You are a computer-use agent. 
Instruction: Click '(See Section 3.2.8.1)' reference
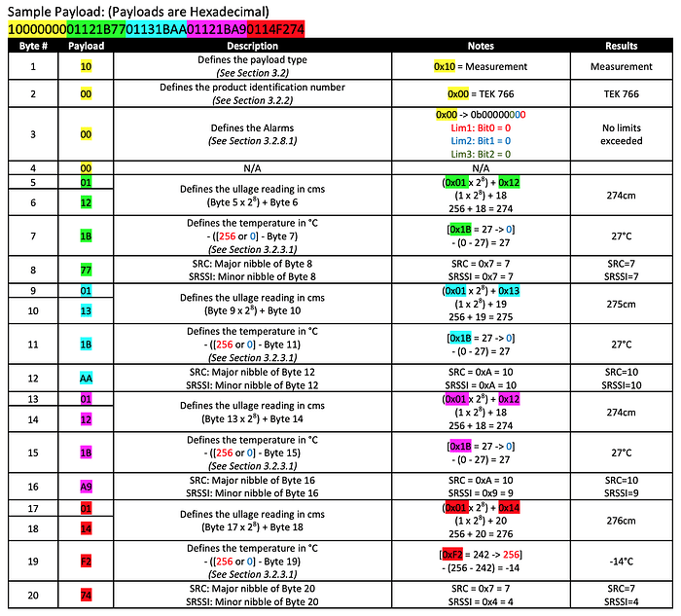point(252,141)
